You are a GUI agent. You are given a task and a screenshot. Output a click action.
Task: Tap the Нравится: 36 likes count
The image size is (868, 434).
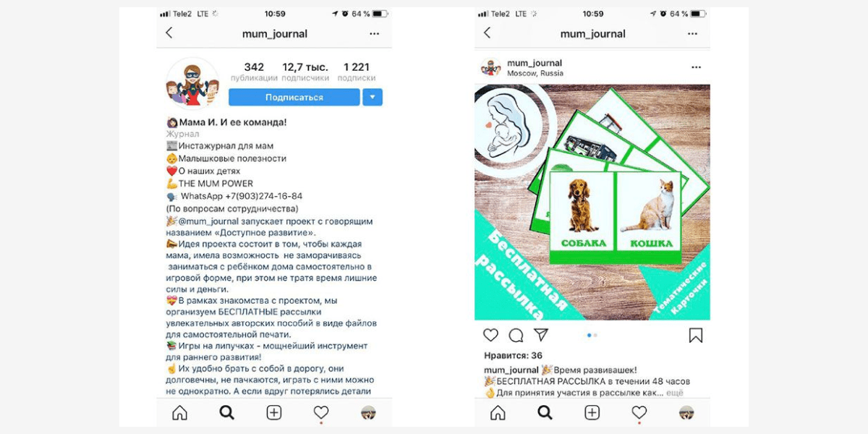pos(512,355)
